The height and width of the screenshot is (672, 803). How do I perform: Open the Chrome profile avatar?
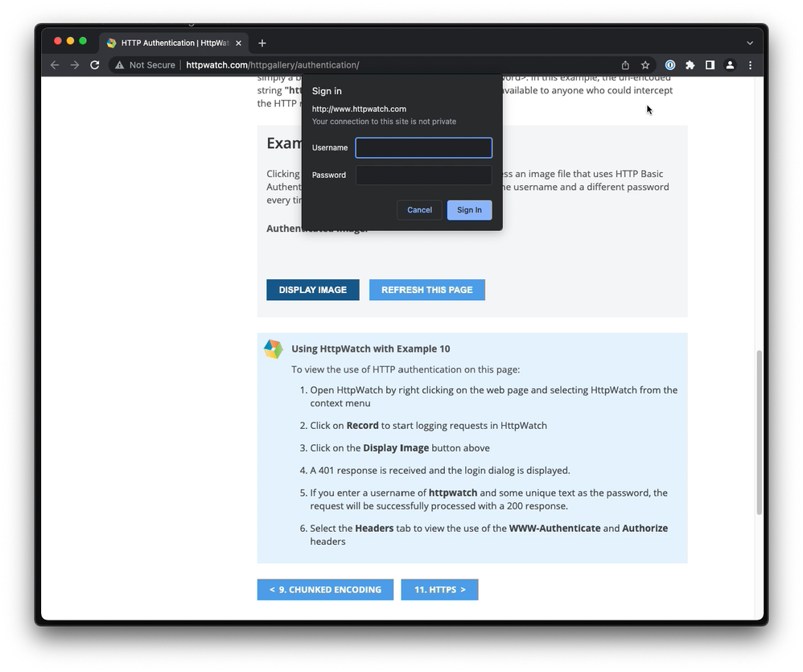(x=730, y=65)
